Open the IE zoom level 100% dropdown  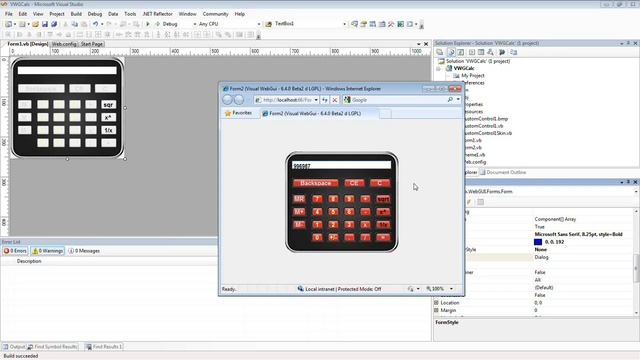click(x=451, y=289)
